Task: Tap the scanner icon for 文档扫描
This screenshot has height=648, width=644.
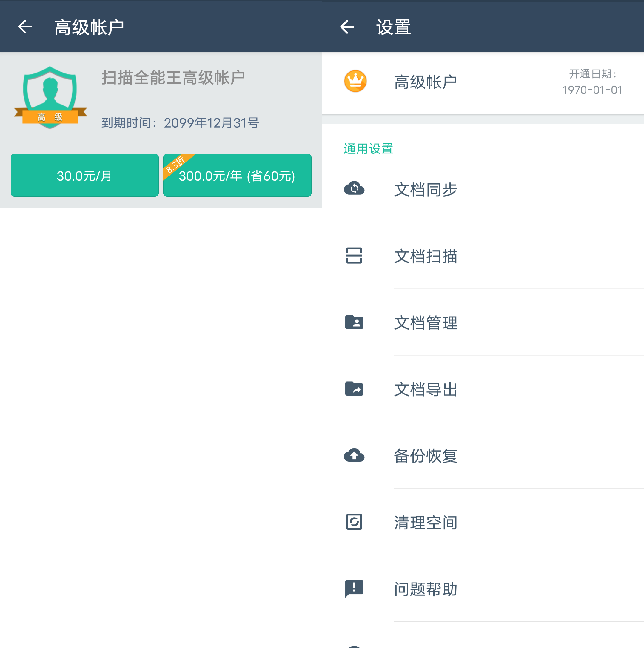Action: tap(354, 256)
